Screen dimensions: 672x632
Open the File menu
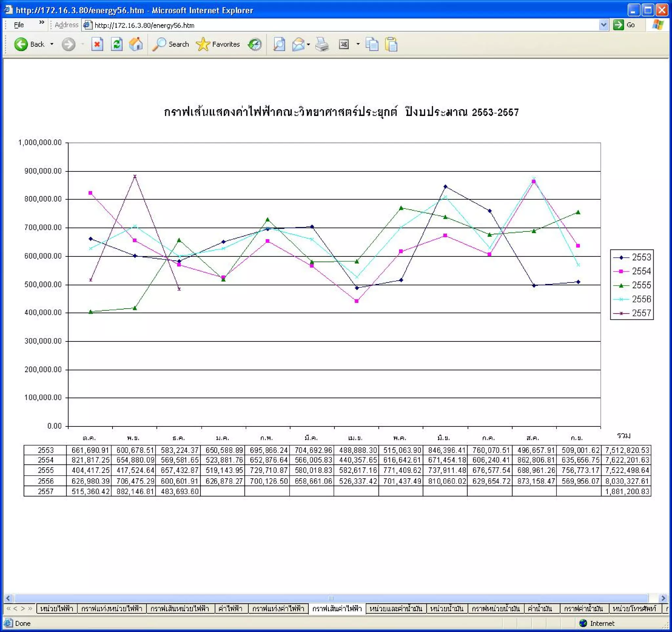[x=19, y=25]
